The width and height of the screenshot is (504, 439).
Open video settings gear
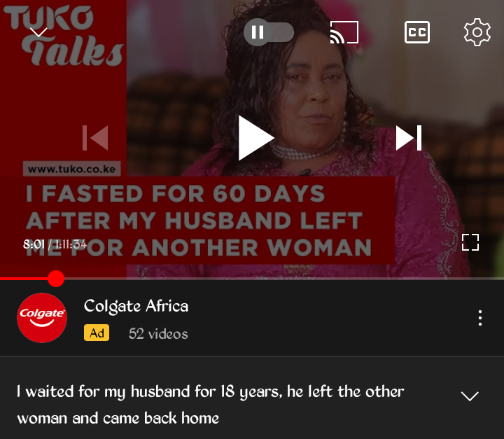pos(477,32)
